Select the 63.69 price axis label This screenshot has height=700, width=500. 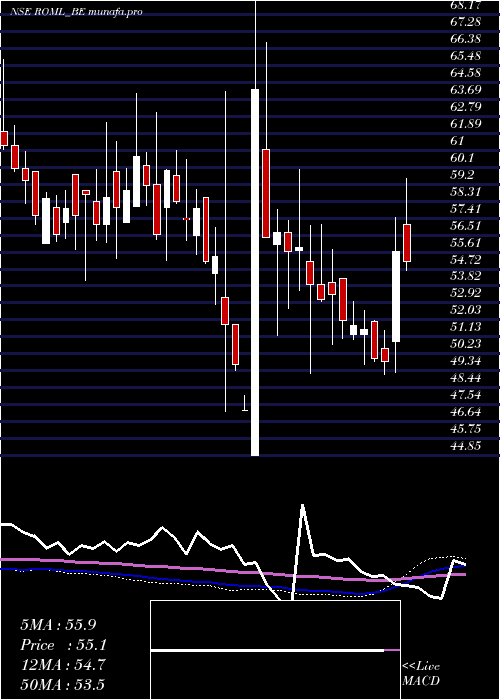pos(466,90)
